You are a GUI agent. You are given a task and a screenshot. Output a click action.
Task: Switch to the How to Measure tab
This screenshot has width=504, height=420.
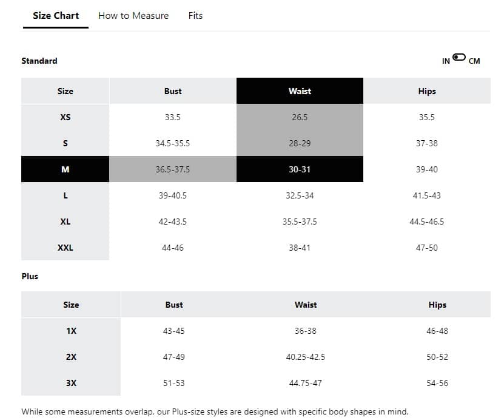point(133,16)
